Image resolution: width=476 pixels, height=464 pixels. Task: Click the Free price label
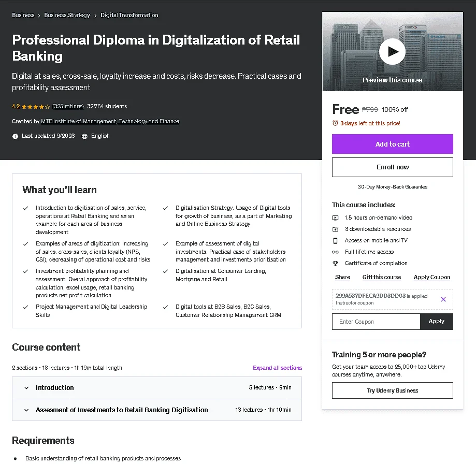click(345, 109)
